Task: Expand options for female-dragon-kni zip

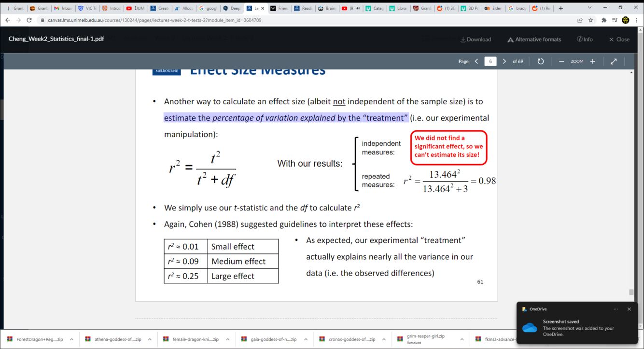Action: coord(228,339)
